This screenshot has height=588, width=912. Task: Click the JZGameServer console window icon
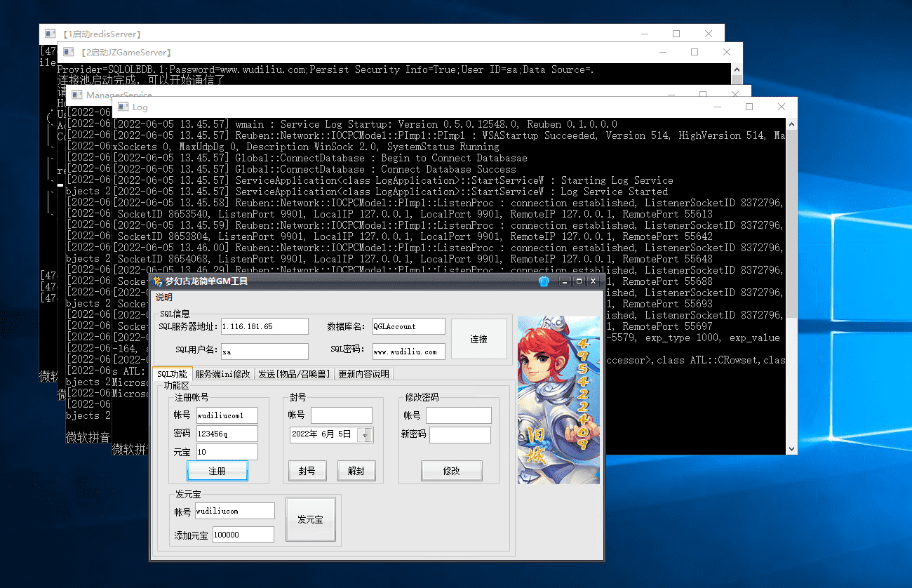[x=68, y=52]
